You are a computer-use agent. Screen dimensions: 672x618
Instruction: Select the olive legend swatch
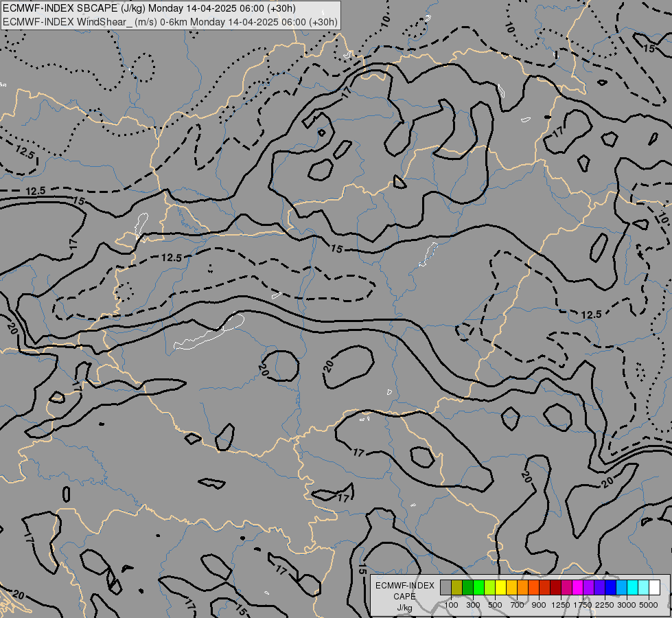[x=457, y=587]
